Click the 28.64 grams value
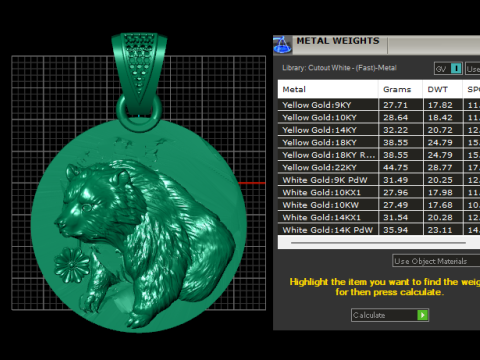 (x=395, y=117)
